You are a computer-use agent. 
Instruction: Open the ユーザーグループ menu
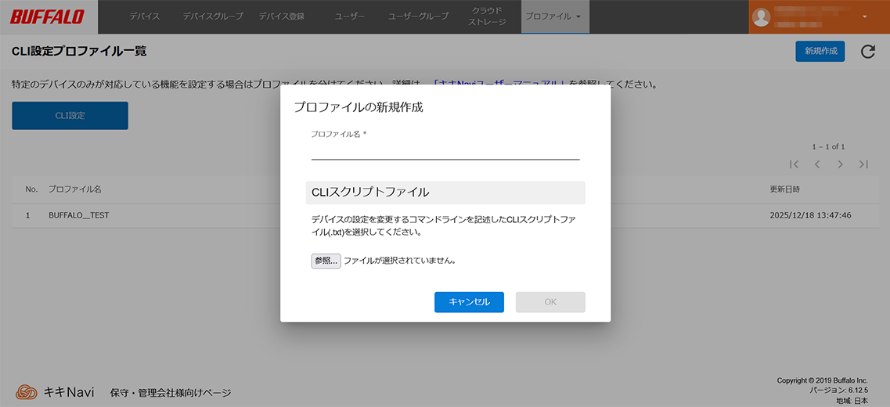pos(418,17)
